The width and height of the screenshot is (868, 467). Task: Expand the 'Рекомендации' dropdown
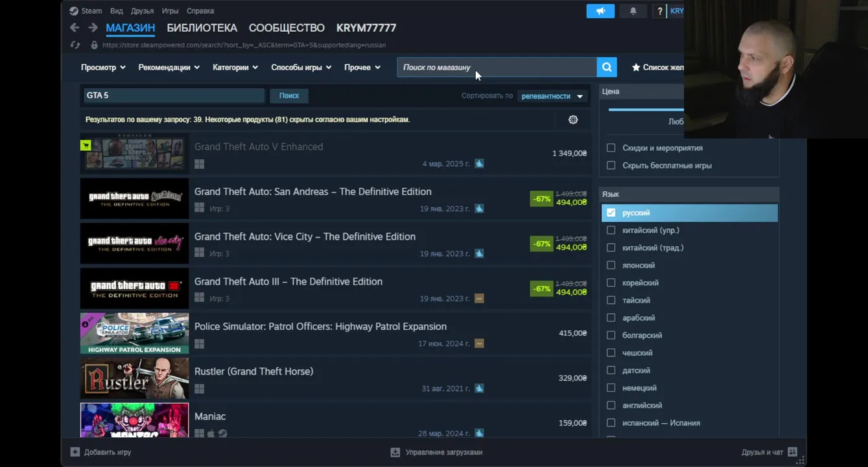pos(169,67)
